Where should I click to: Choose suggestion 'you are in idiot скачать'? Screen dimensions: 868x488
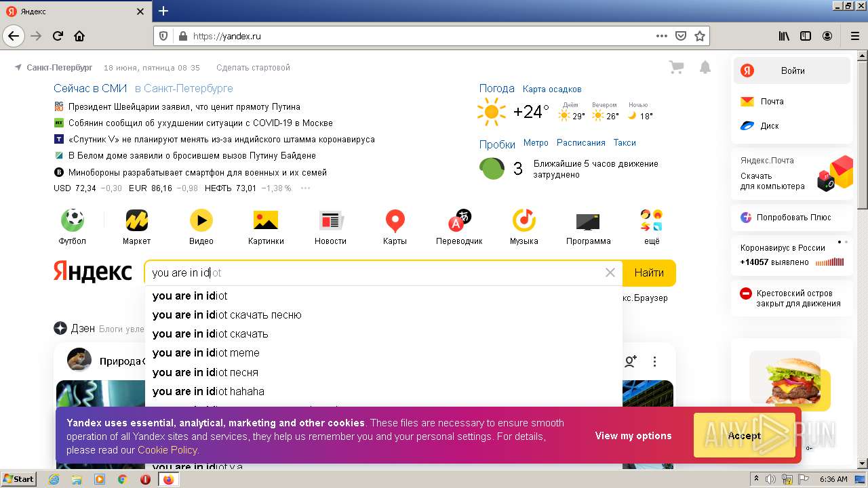point(383,333)
